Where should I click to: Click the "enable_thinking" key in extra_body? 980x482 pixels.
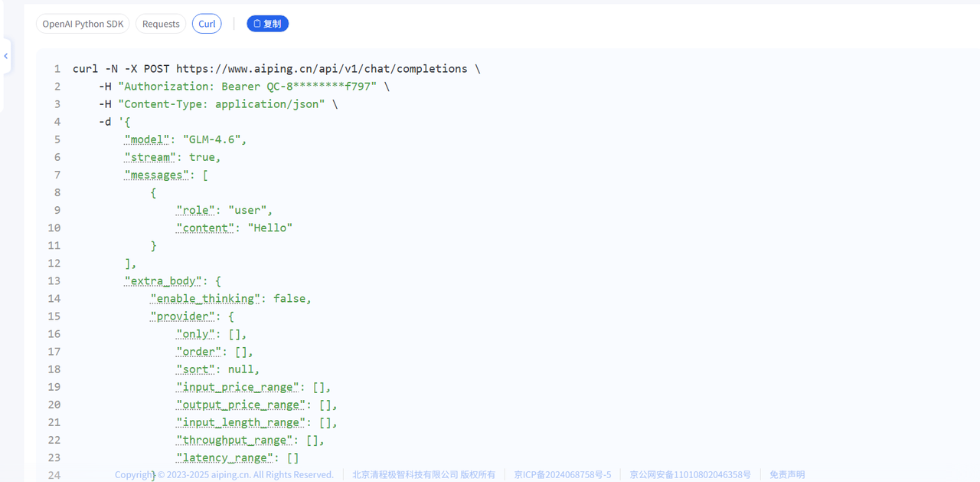tap(205, 299)
